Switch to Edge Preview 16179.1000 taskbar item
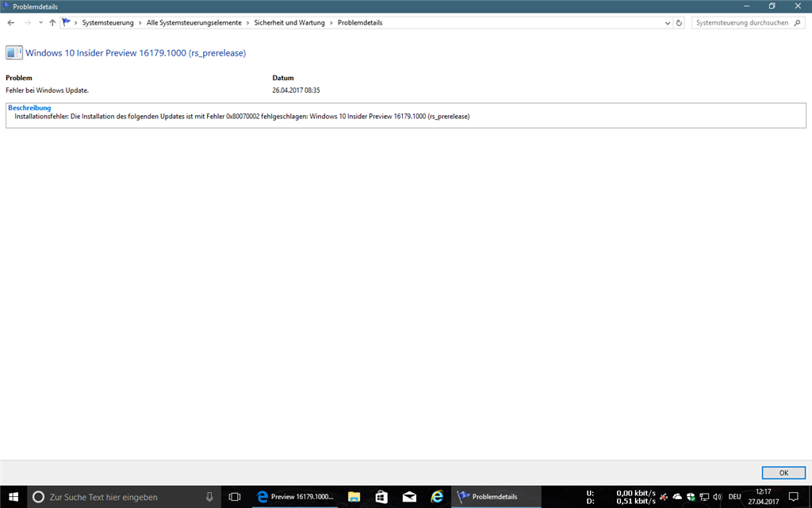Viewport: 812px width, 508px height. click(x=295, y=497)
